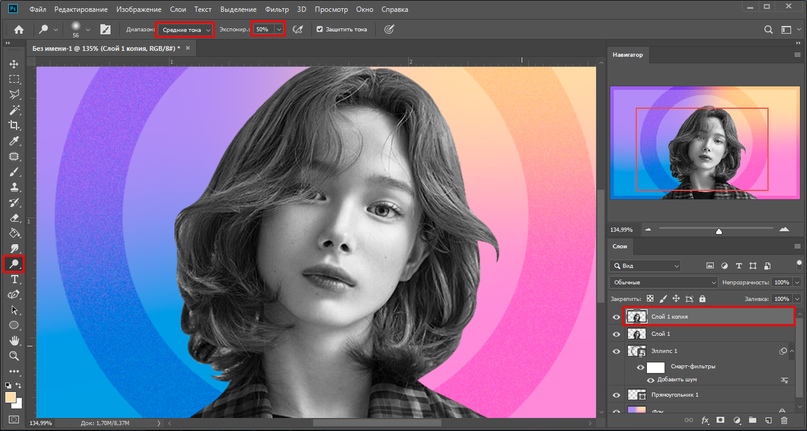
Task: Create a new group folder icon
Action: [x=752, y=420]
